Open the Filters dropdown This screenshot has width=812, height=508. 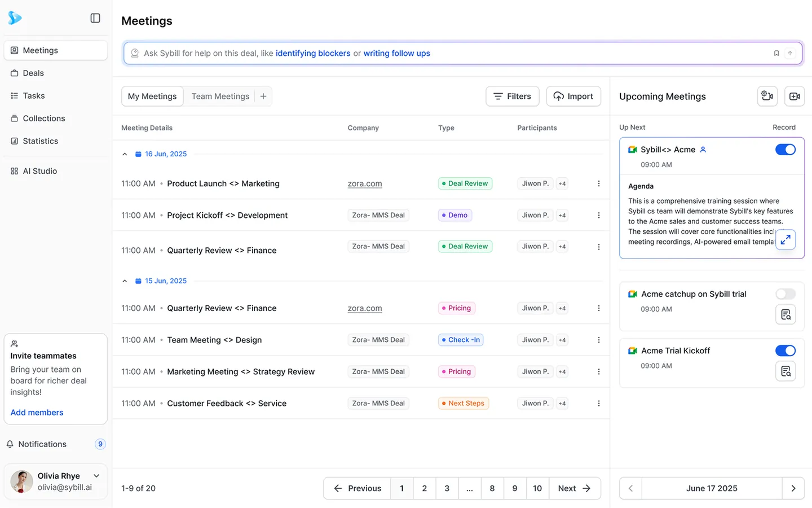click(x=513, y=97)
